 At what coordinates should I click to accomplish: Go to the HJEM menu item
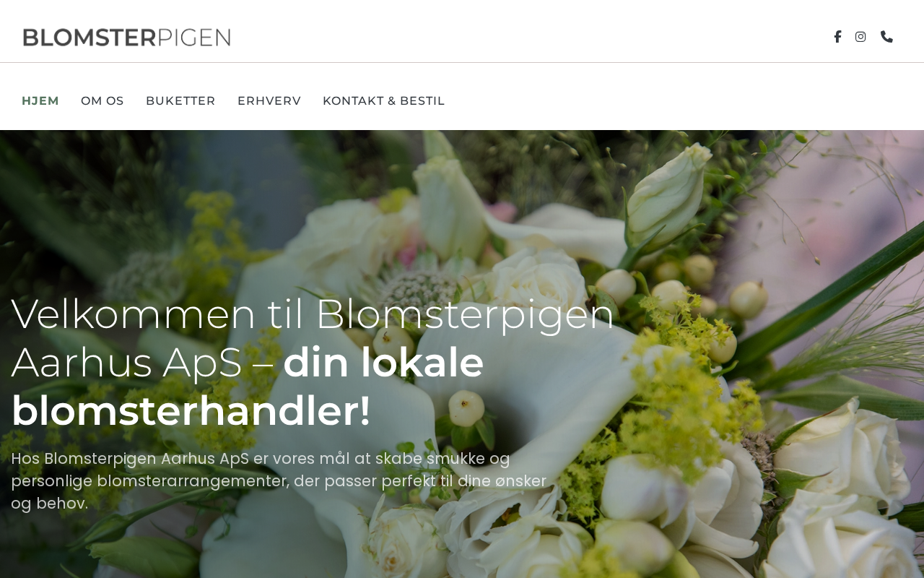[x=40, y=101]
